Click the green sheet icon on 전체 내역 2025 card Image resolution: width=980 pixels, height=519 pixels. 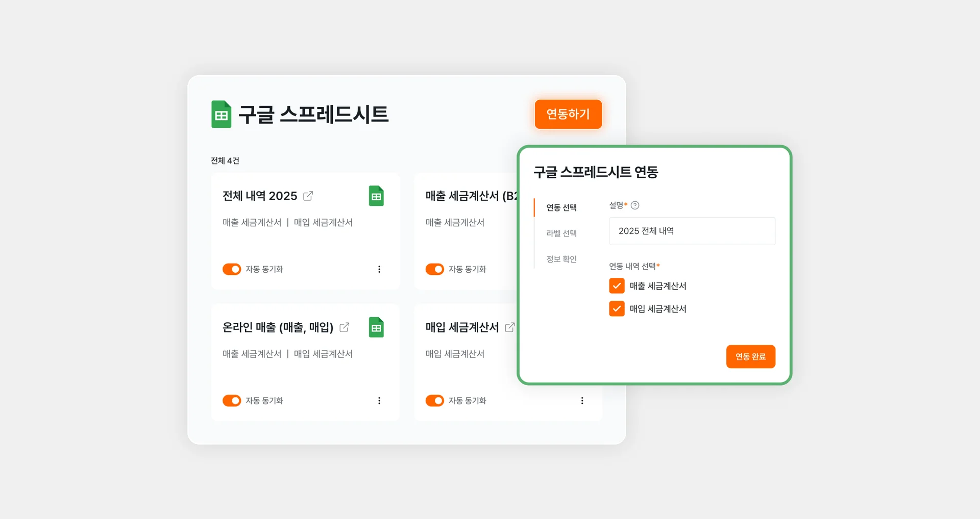(376, 196)
